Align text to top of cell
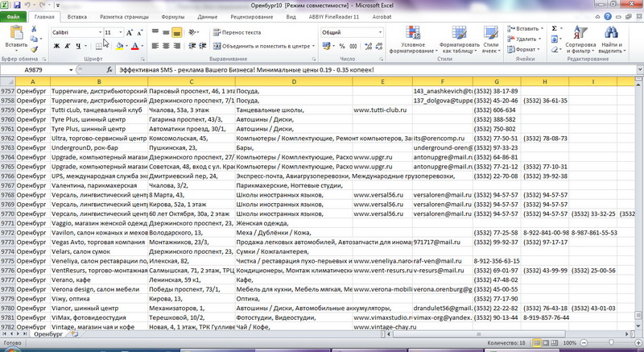The image size is (644, 352). tap(155, 32)
